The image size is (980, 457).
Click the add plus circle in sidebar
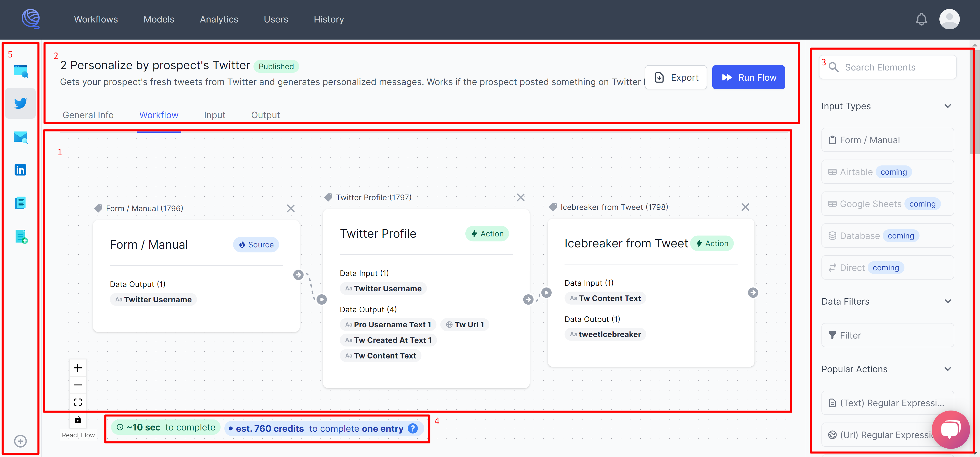click(20, 441)
